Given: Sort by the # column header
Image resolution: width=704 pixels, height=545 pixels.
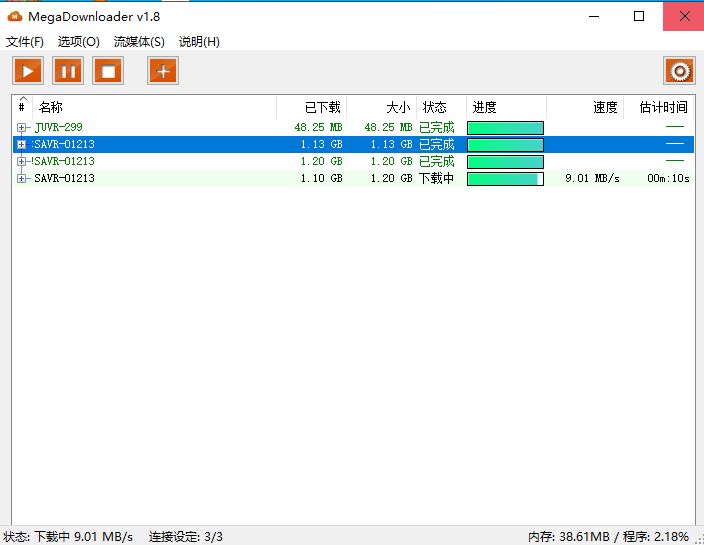Looking at the screenshot, I should pos(22,107).
